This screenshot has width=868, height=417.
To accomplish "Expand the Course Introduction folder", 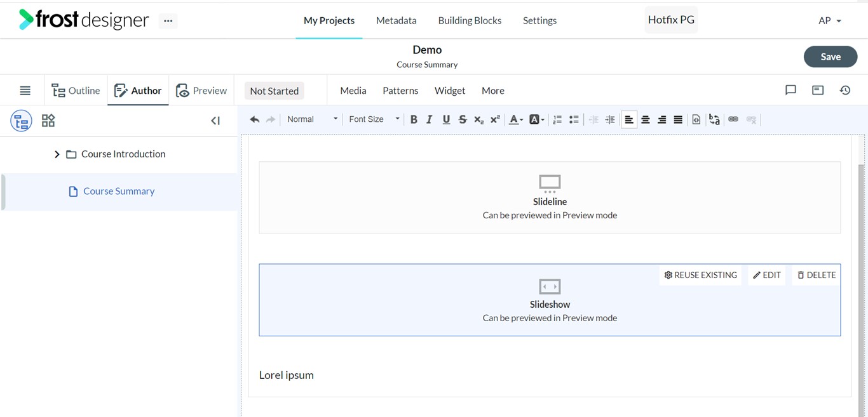I will (x=57, y=154).
